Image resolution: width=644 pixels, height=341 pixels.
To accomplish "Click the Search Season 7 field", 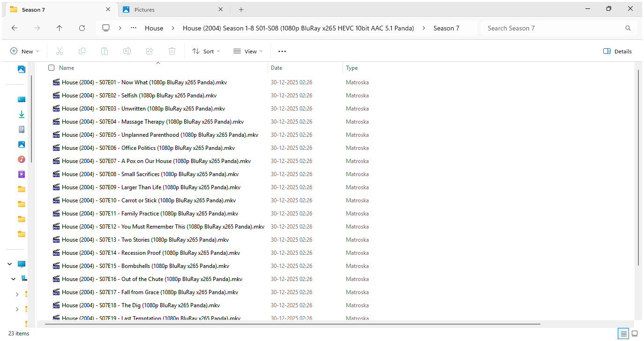I will pyautogui.click(x=553, y=28).
